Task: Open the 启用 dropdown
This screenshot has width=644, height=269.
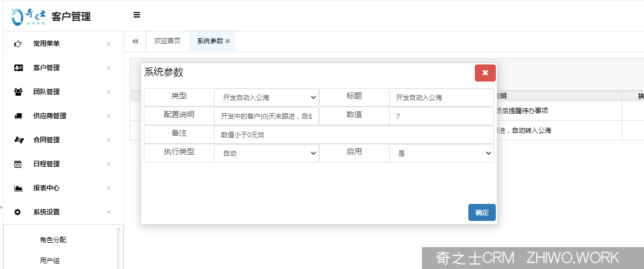Action: (x=441, y=154)
